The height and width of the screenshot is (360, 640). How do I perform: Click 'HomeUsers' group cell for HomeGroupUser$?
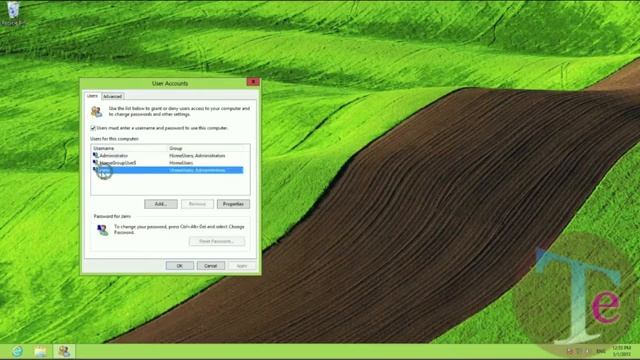pyautogui.click(x=181, y=162)
